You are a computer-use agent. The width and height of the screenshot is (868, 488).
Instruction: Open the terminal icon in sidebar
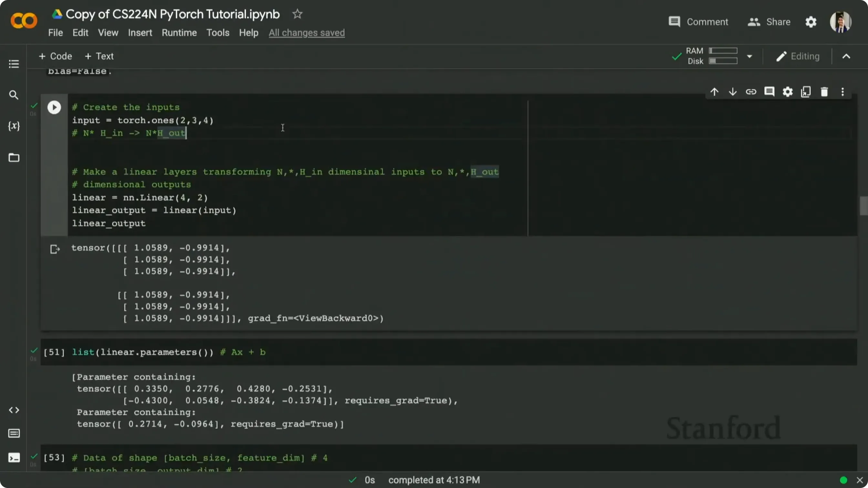tap(14, 458)
